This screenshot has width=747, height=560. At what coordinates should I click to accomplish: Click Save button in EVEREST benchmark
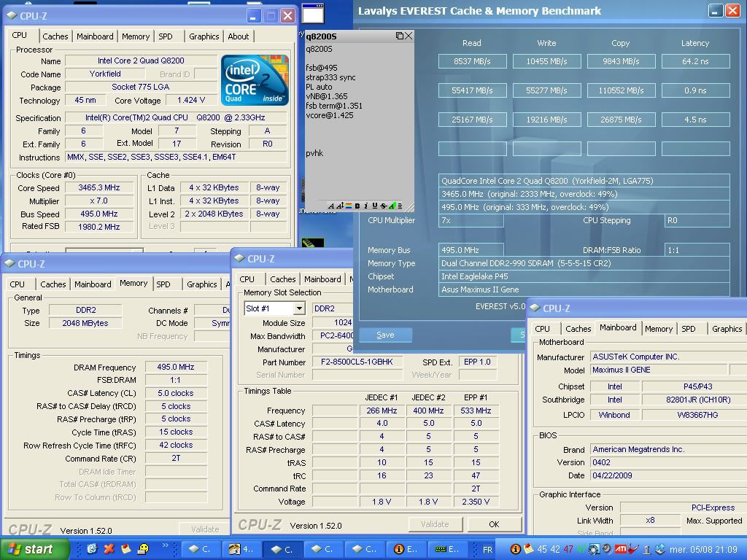point(385,335)
